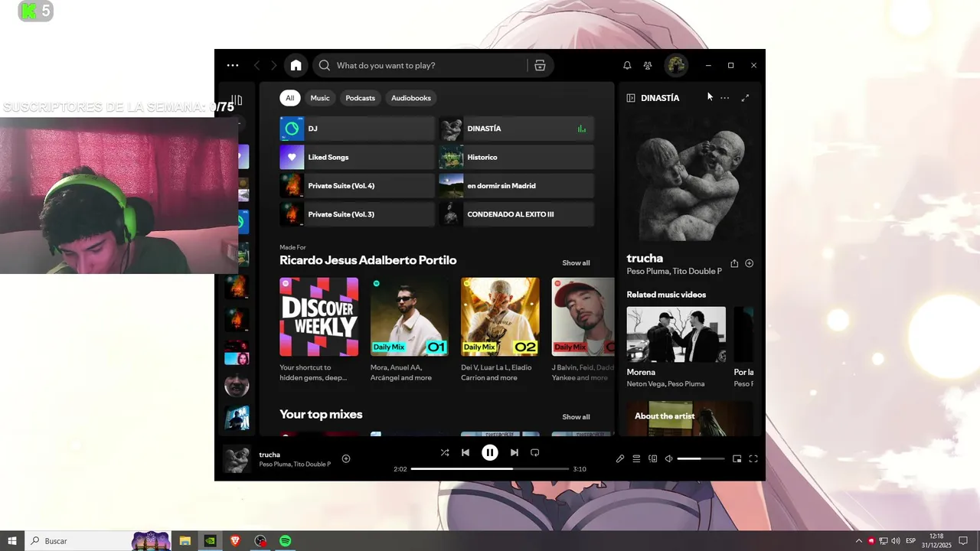
Task: Pause the current song
Action: point(490,452)
